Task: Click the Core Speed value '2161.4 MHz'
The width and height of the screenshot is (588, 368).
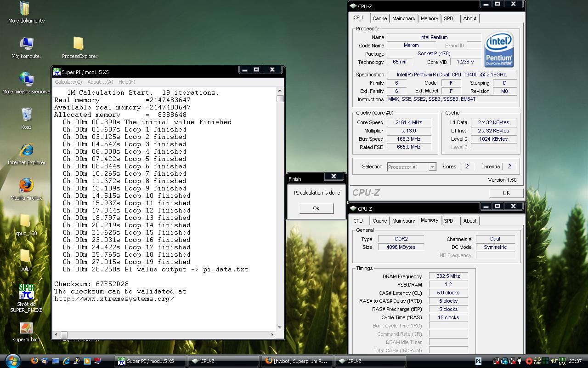Action: [409, 122]
